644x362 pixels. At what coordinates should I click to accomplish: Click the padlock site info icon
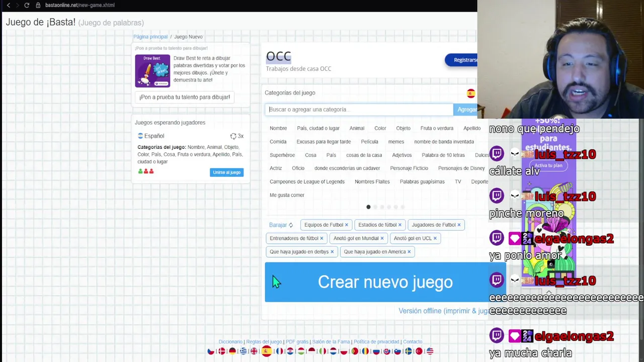pos(38,5)
